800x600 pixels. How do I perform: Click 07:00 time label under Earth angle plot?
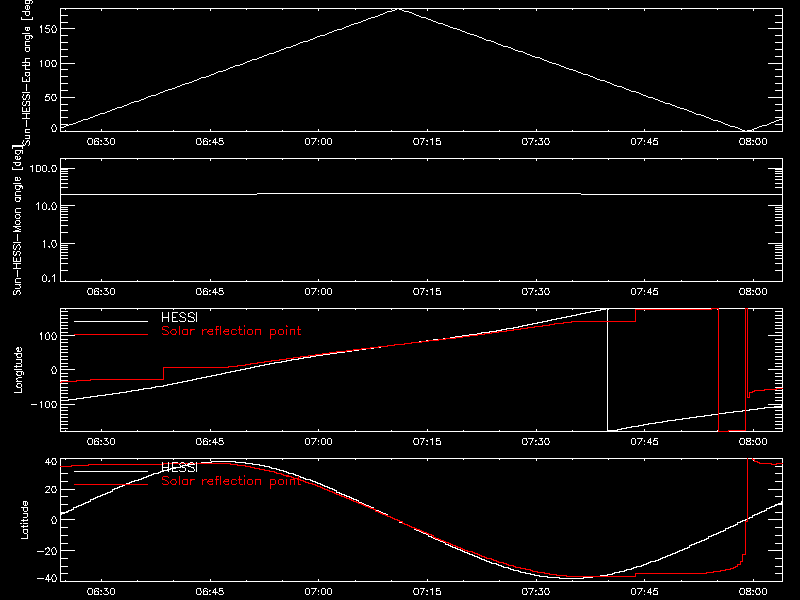[x=318, y=142]
